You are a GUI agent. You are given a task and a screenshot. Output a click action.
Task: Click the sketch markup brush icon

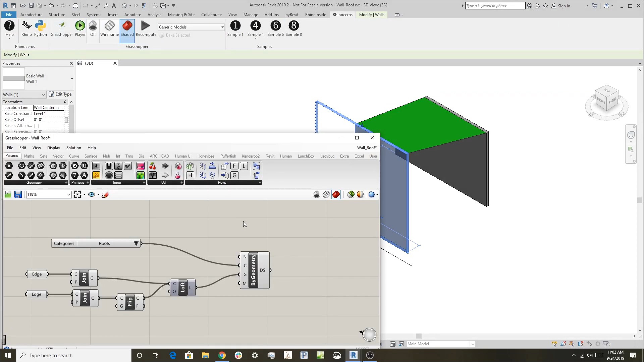(x=105, y=194)
